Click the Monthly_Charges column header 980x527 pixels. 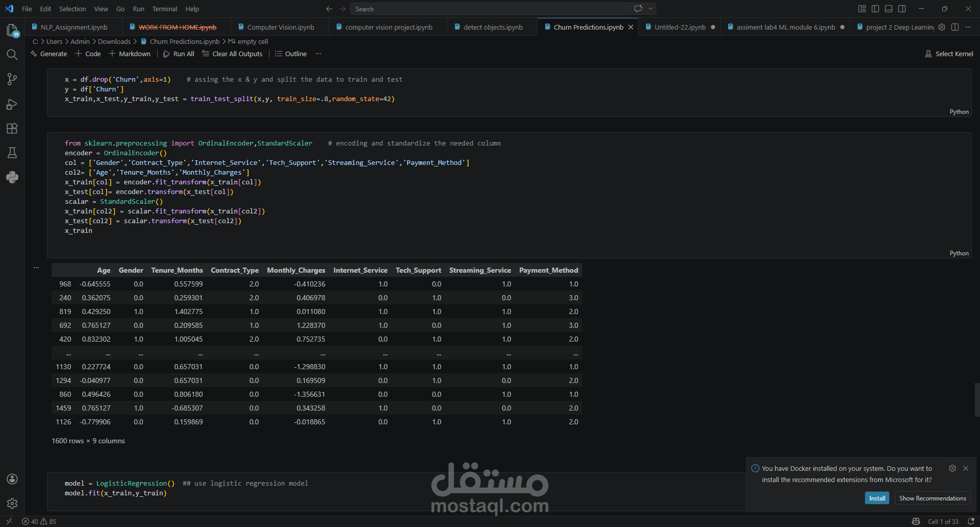point(296,270)
